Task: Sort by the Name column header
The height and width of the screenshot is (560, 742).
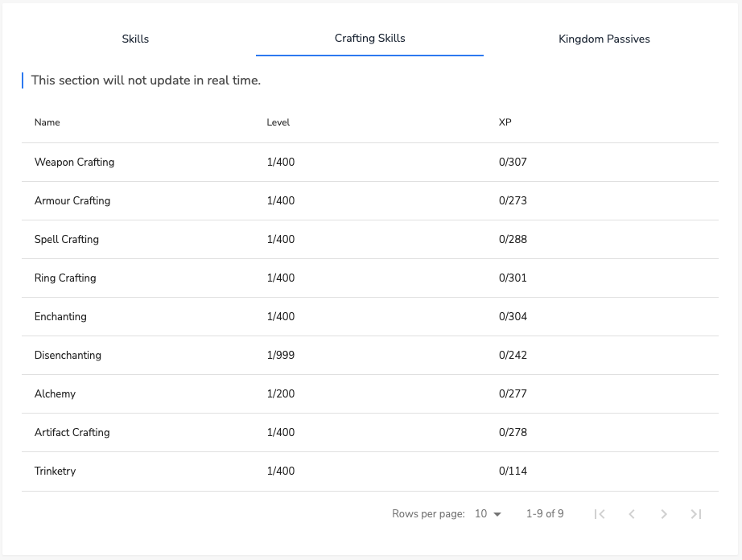Action: pos(47,122)
